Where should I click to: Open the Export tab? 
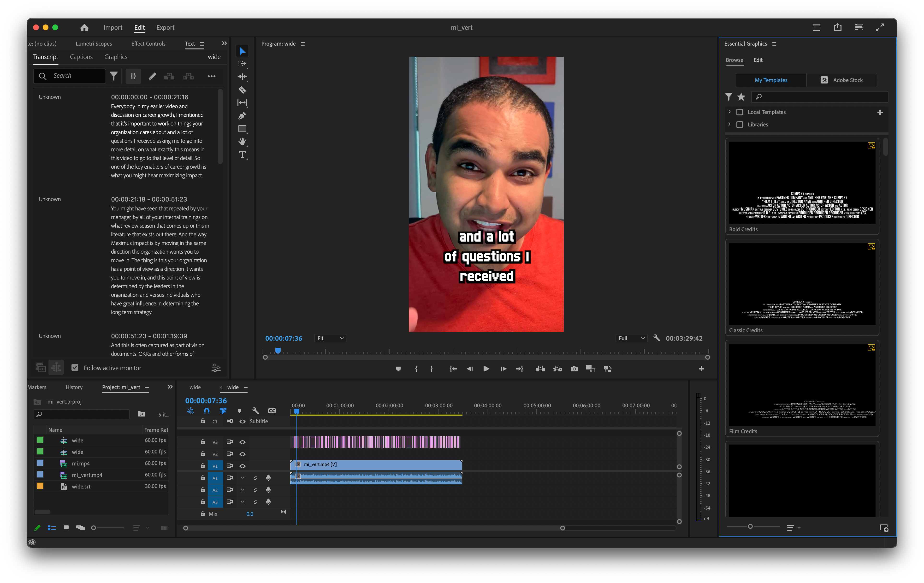[x=165, y=28]
